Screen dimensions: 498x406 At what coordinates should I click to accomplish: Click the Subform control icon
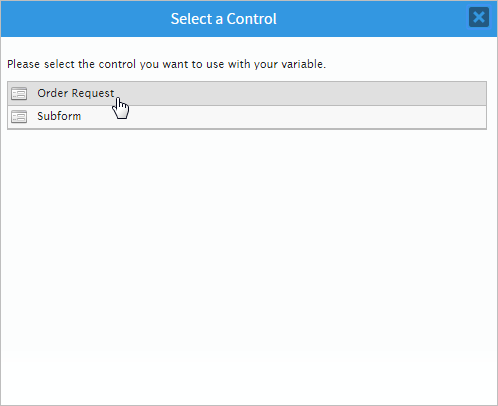tap(19, 117)
